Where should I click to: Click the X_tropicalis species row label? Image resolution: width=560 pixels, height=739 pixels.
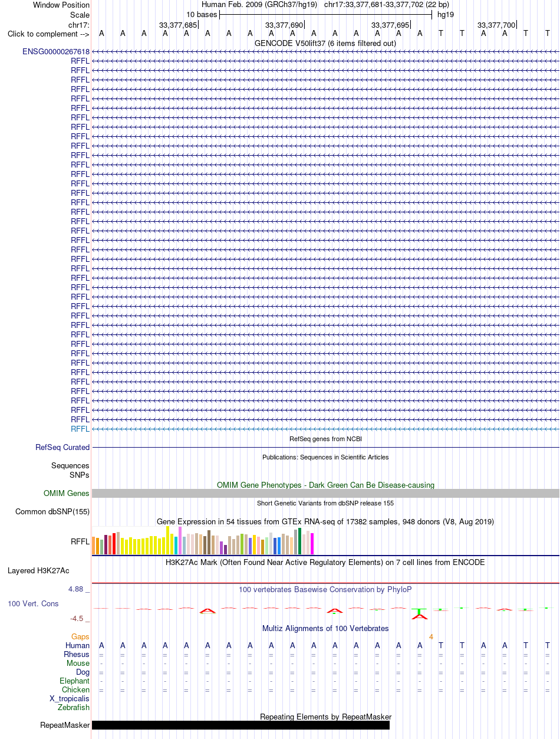[x=70, y=699]
